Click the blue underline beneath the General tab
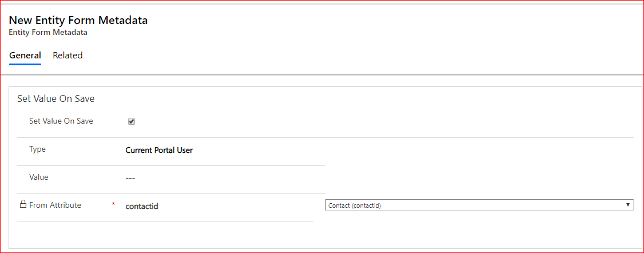Image resolution: width=644 pixels, height=253 pixels. coord(25,64)
